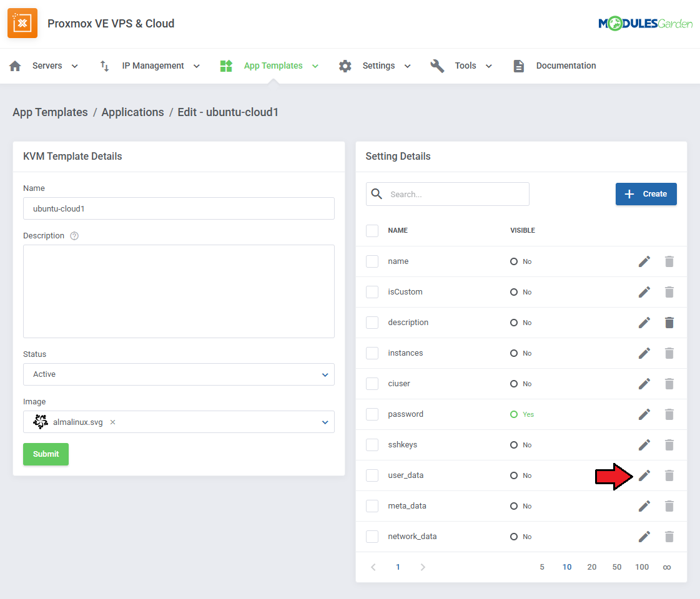Viewport: 700px width, 599px height.
Task: Go to Applications breadcrumb
Action: click(132, 112)
